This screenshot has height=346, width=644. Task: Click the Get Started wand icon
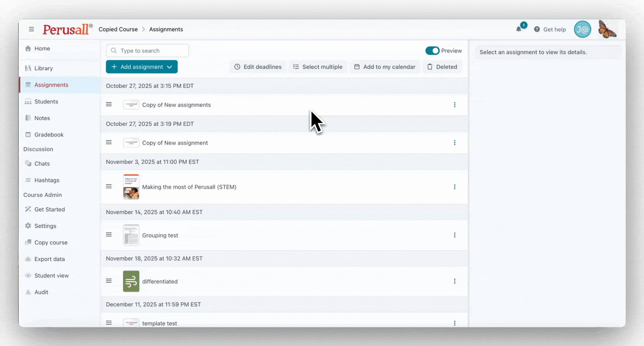click(28, 209)
